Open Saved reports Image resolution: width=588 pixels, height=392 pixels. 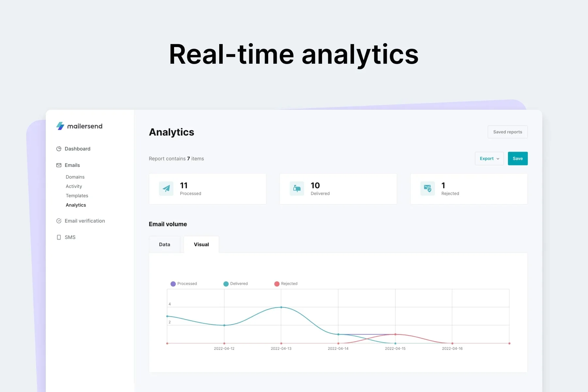tap(508, 132)
